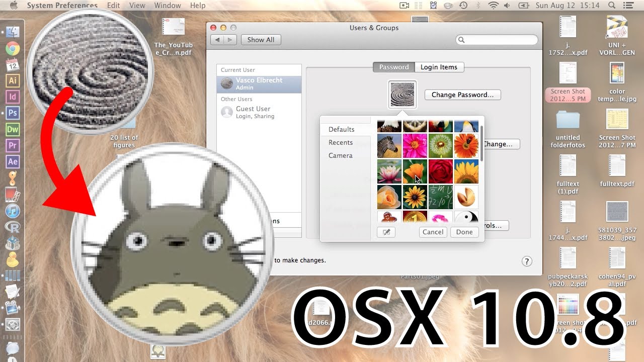Viewport: 644px width, 362px height.
Task: Click the current user picture well
Action: pyautogui.click(x=403, y=95)
